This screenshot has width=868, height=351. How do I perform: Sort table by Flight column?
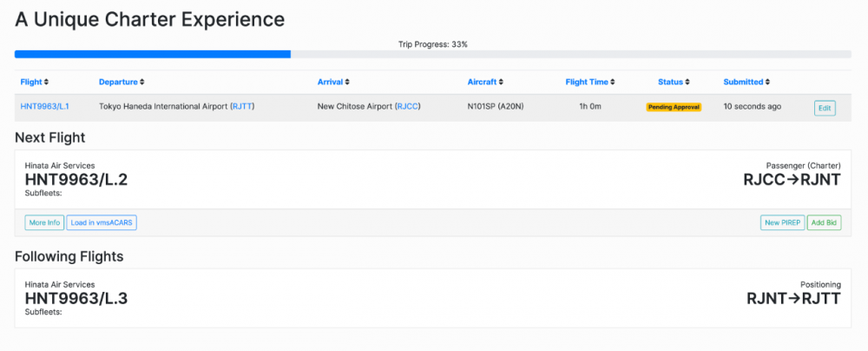pos(35,83)
